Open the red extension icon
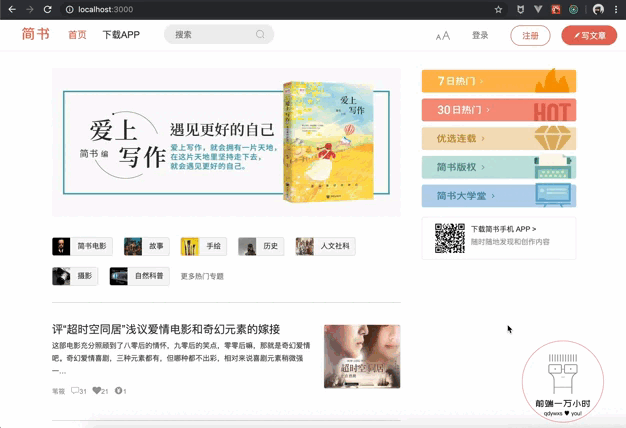 point(556,10)
